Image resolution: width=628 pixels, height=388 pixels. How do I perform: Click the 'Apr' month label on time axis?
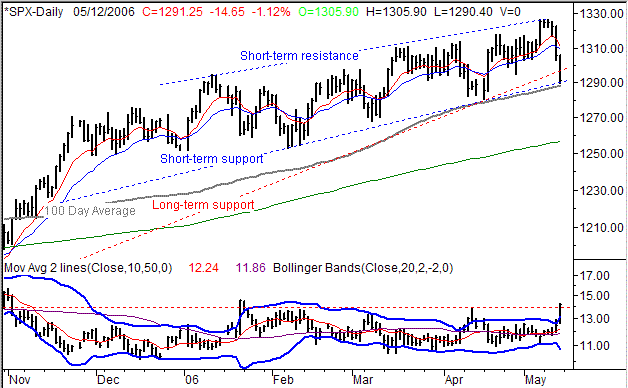pos(454,380)
